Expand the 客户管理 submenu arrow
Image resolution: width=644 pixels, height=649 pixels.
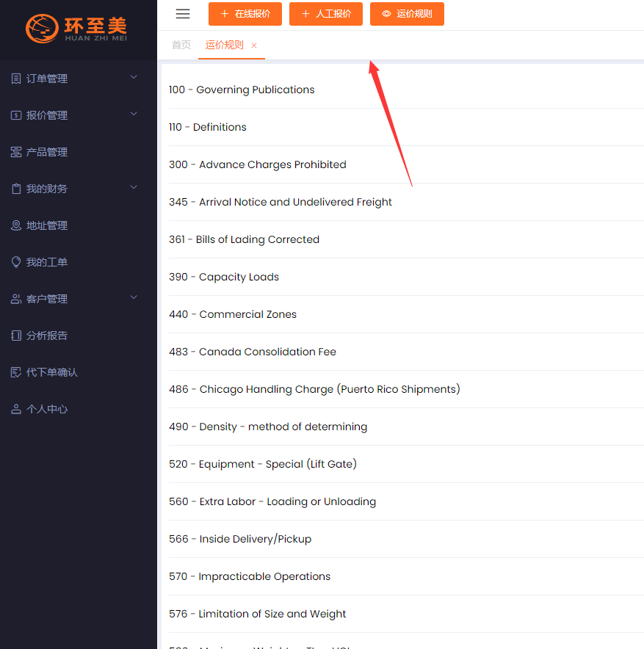[x=134, y=297]
